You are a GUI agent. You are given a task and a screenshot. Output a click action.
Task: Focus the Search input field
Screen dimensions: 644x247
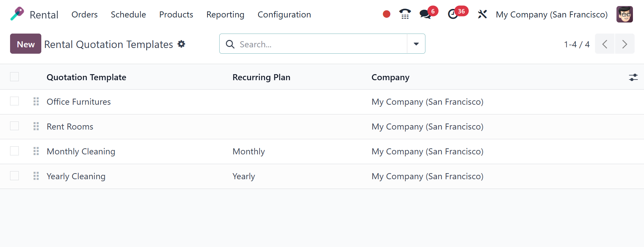[319, 44]
